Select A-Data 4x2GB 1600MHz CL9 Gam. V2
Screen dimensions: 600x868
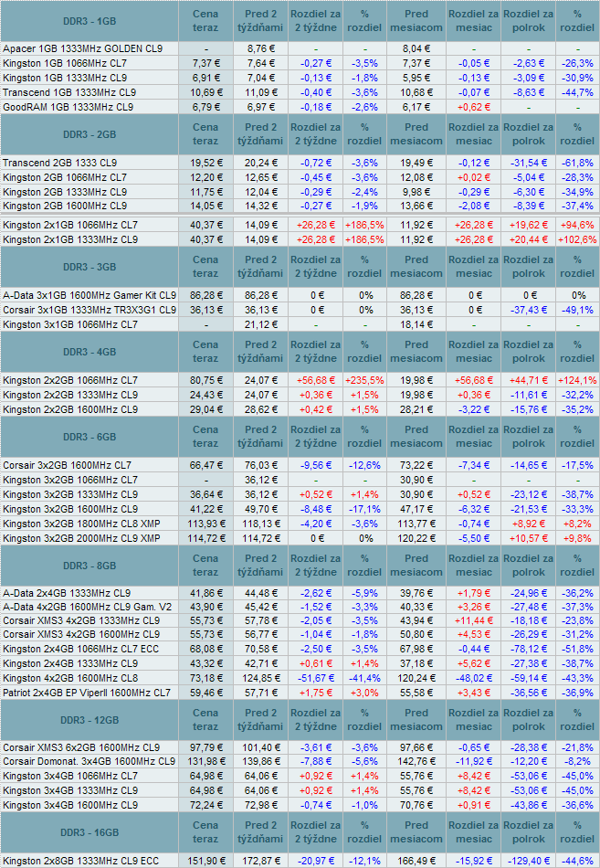click(x=87, y=607)
